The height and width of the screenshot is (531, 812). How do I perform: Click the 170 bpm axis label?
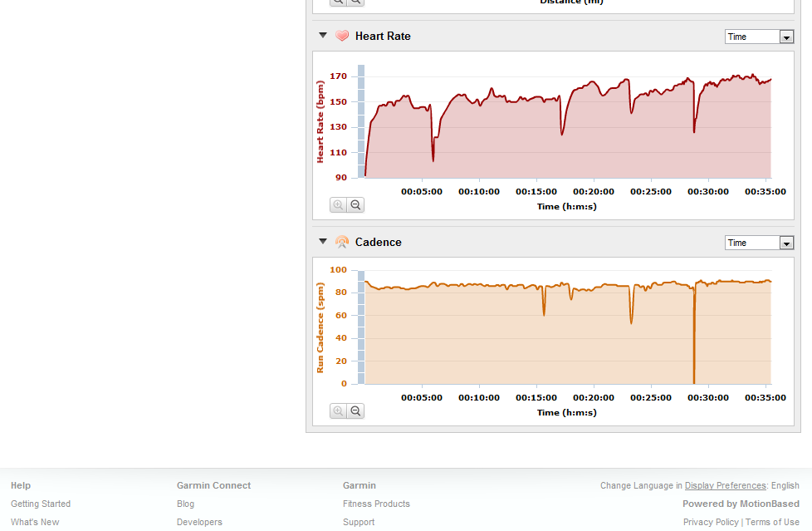coord(338,76)
